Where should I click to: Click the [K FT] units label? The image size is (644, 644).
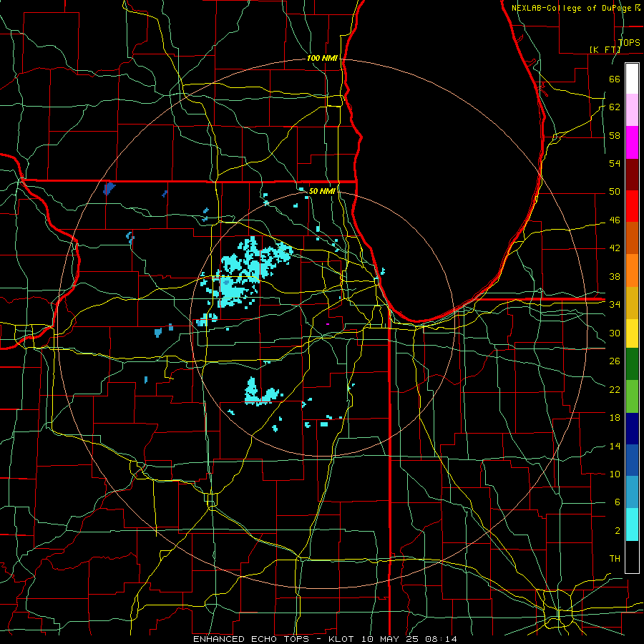605,49
